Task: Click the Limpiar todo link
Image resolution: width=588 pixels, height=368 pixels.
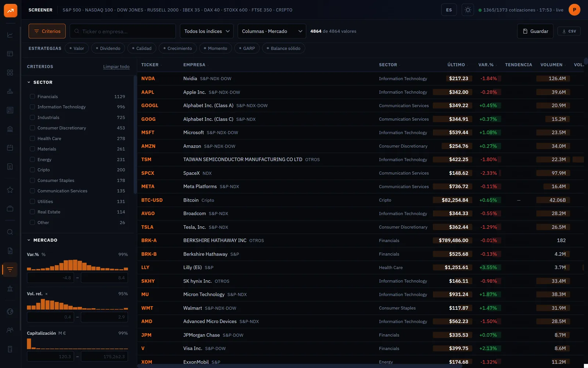Action: point(116,67)
